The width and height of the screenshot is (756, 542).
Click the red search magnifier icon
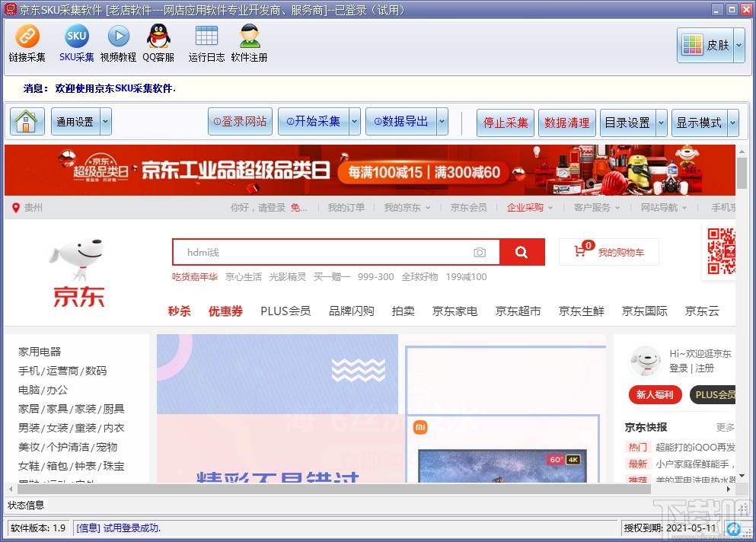click(x=522, y=251)
